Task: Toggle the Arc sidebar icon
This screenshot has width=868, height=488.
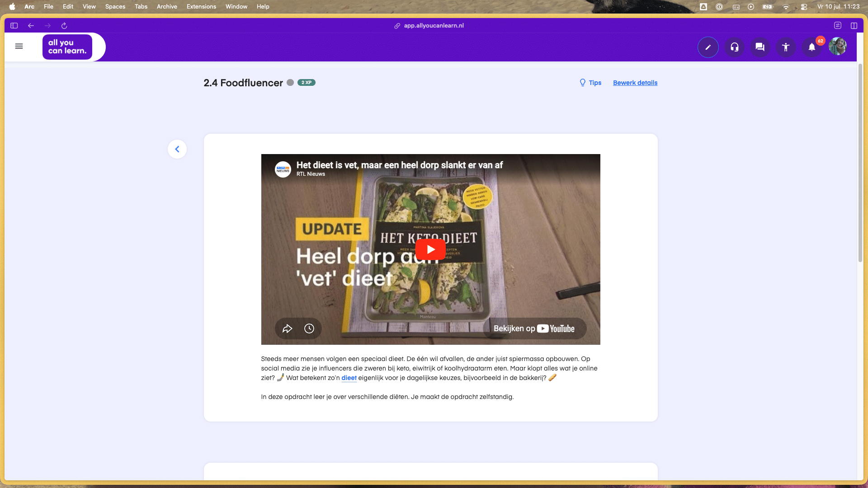Action: [x=14, y=26]
